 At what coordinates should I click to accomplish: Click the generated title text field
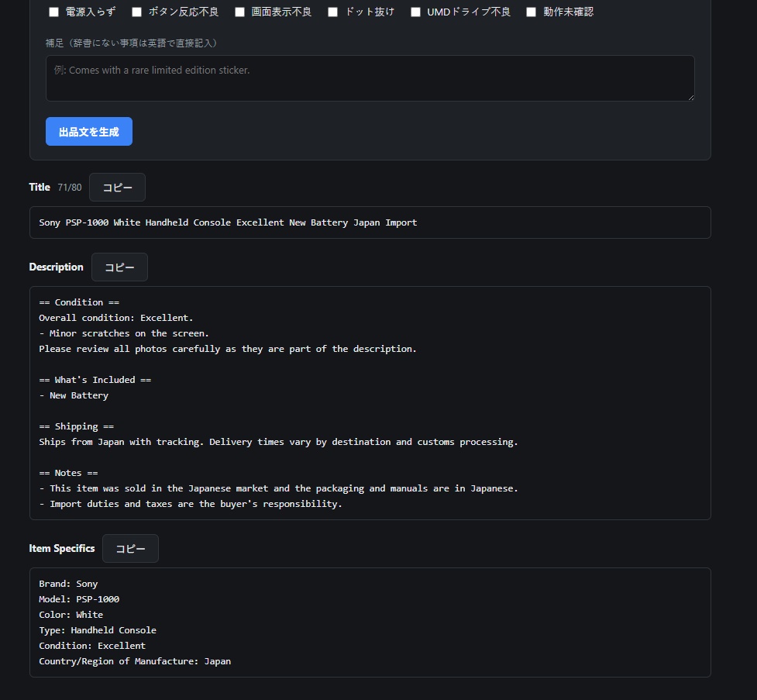[x=370, y=222]
